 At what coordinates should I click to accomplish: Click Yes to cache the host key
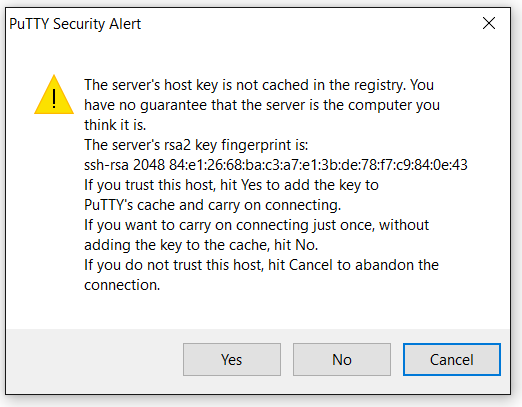232,359
